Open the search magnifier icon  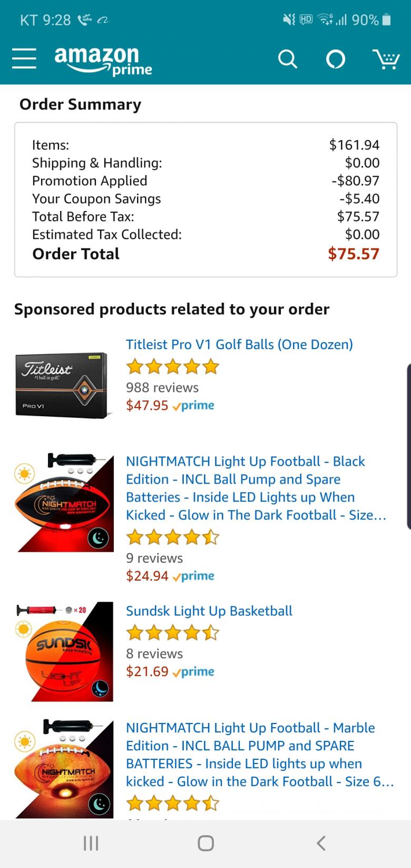[287, 59]
